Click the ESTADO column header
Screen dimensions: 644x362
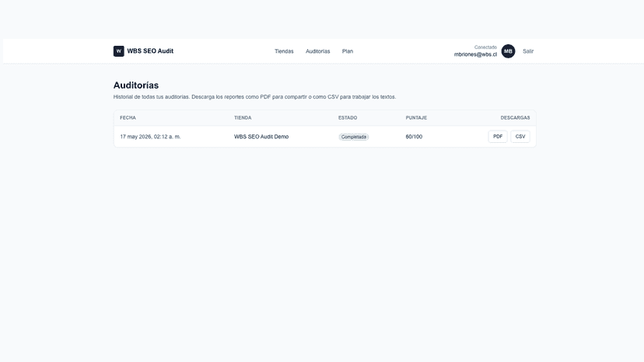point(348,118)
